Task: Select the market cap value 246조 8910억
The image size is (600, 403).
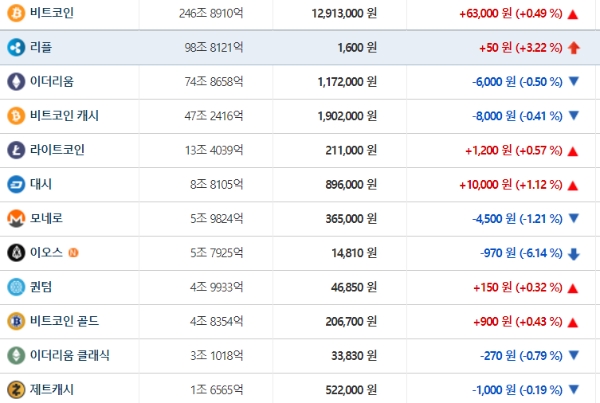Action: 211,13
